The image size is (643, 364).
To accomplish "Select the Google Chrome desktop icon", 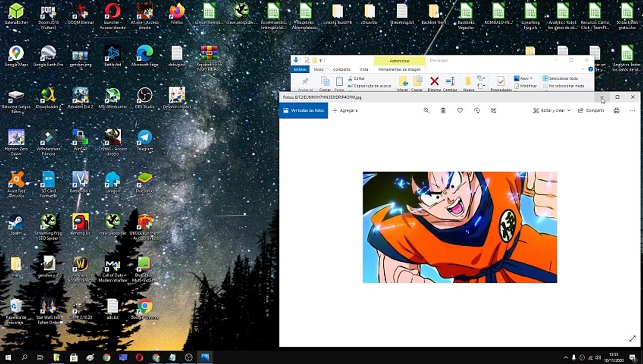I will pos(145,309).
